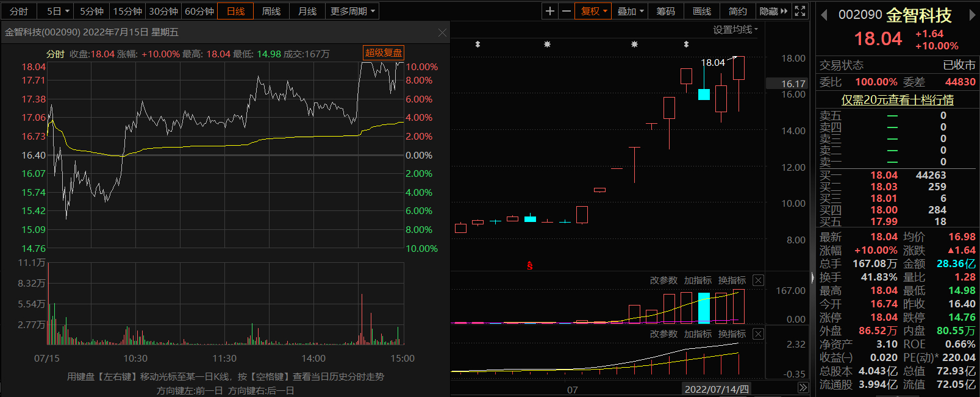
Task: Click the 涨停 value 18.04
Action: [884, 318]
